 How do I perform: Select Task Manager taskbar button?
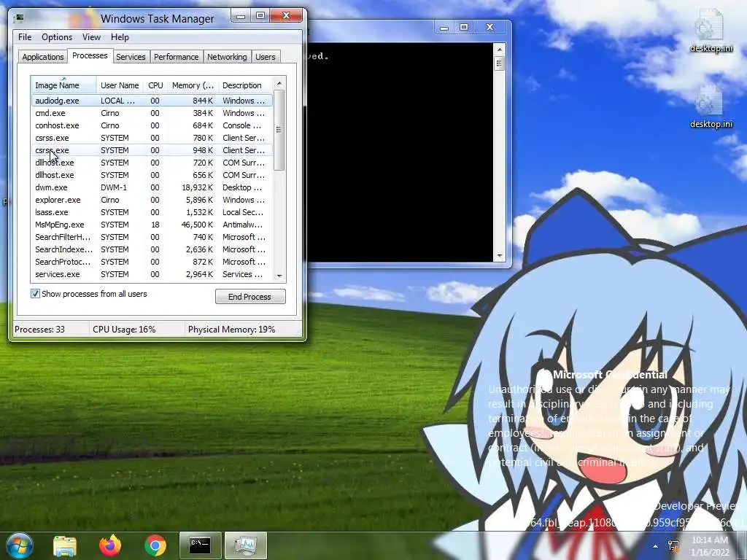(x=245, y=545)
